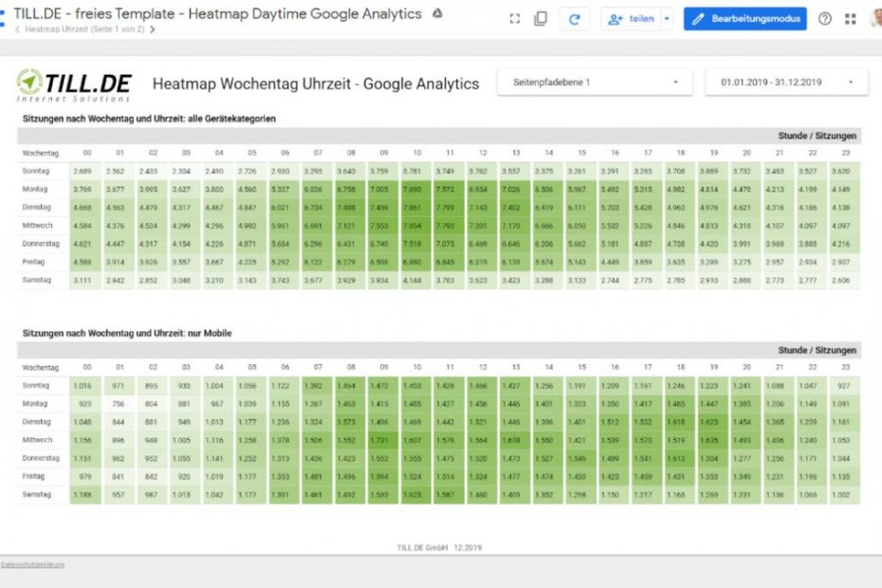This screenshot has height=588, width=882.
Task: Click heading Heatmap Wochentag Uhrzeit - Google Analytics
Action: (x=316, y=83)
